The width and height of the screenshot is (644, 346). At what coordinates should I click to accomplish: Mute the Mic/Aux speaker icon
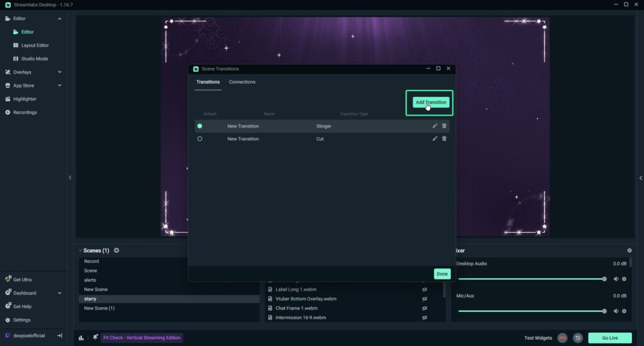[616, 311]
